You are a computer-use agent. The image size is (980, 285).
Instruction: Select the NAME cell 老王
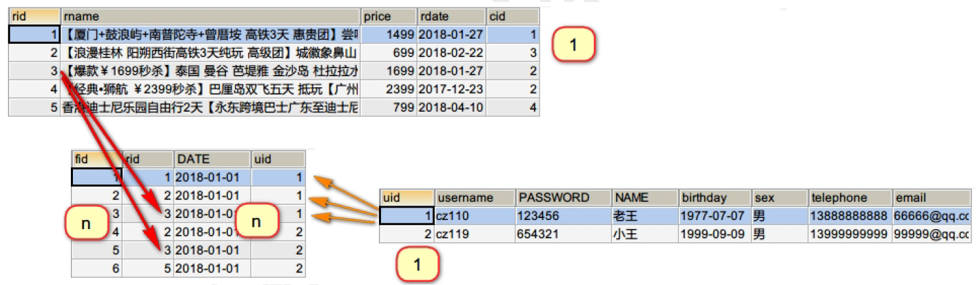click(x=645, y=215)
